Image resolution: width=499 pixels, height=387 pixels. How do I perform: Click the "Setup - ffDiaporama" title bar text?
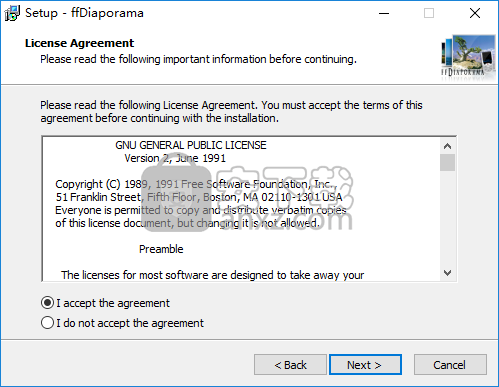[x=84, y=13]
